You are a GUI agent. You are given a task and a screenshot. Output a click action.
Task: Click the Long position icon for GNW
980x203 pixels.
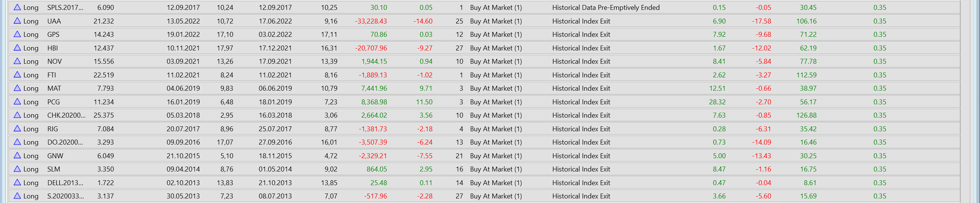pos(17,156)
